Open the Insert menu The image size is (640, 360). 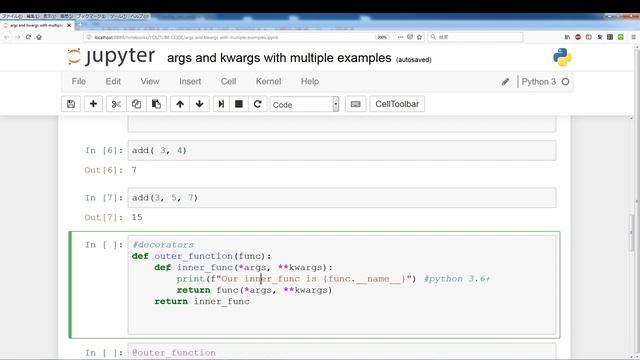click(x=190, y=81)
